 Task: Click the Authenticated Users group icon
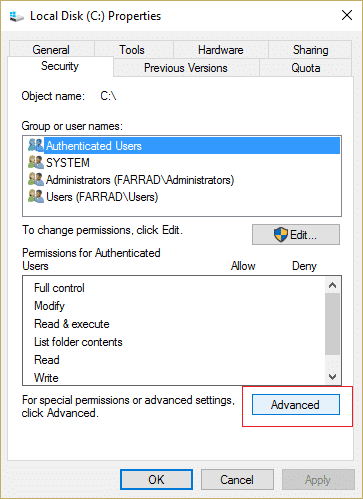pos(36,145)
